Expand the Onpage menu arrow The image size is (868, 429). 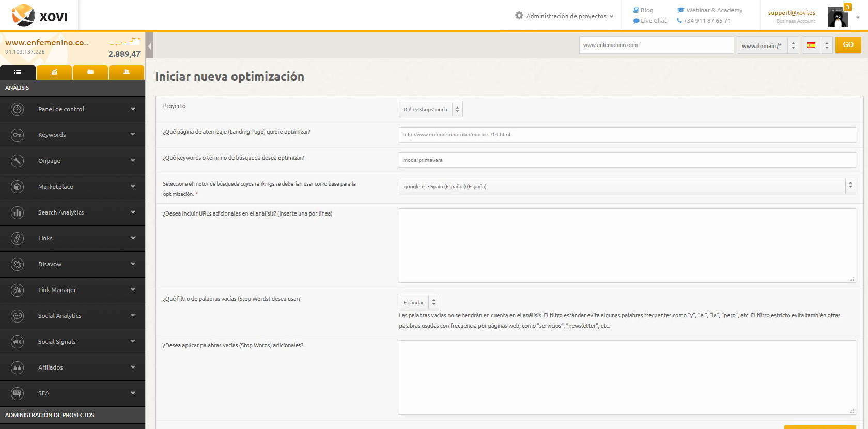point(133,161)
